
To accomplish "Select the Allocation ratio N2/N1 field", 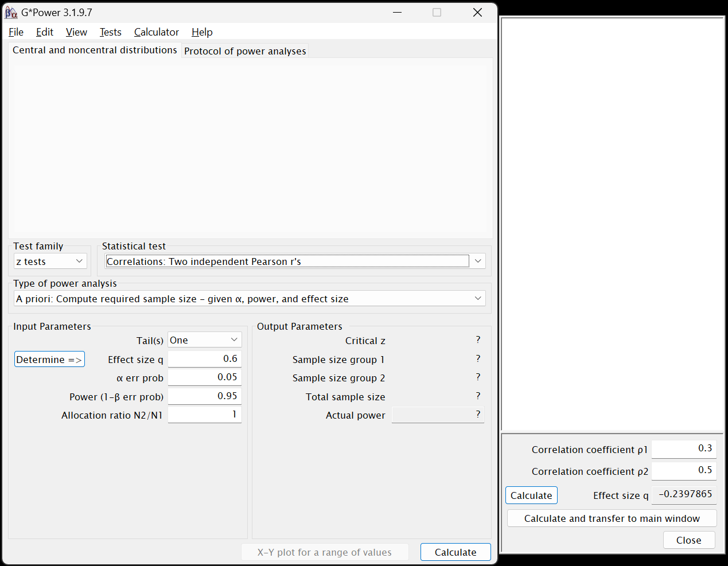I will (x=205, y=415).
